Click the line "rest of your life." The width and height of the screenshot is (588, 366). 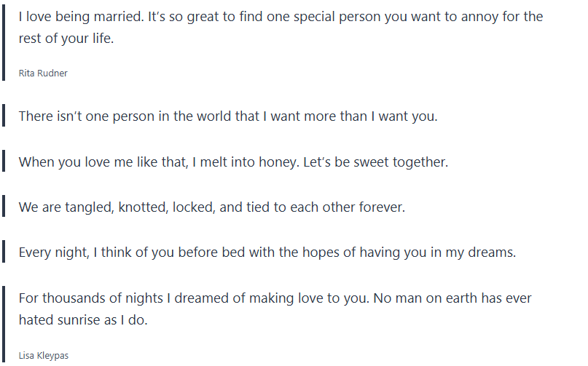[66, 39]
